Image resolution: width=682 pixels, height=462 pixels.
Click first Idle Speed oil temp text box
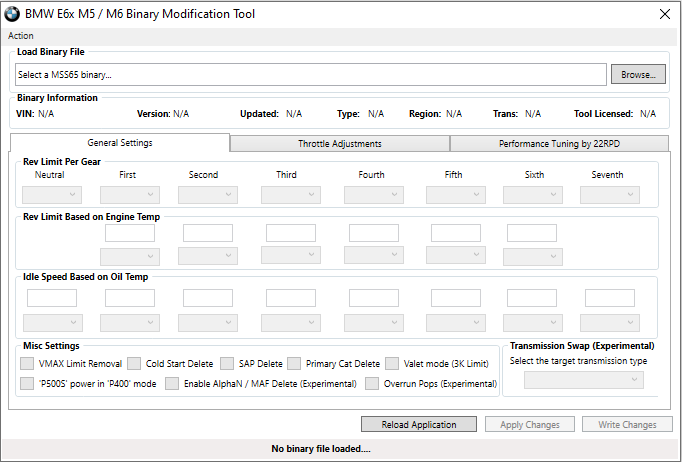pyautogui.click(x=52, y=298)
